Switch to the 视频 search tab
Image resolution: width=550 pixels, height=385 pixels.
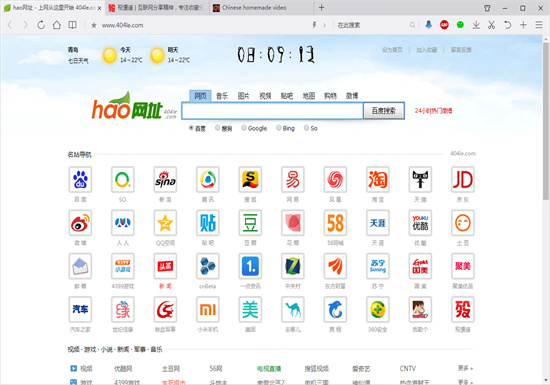click(265, 96)
